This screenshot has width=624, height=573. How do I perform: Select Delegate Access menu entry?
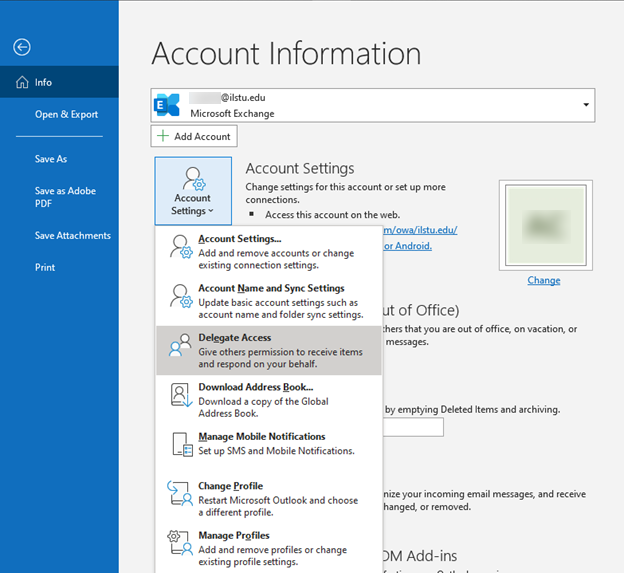(x=269, y=351)
